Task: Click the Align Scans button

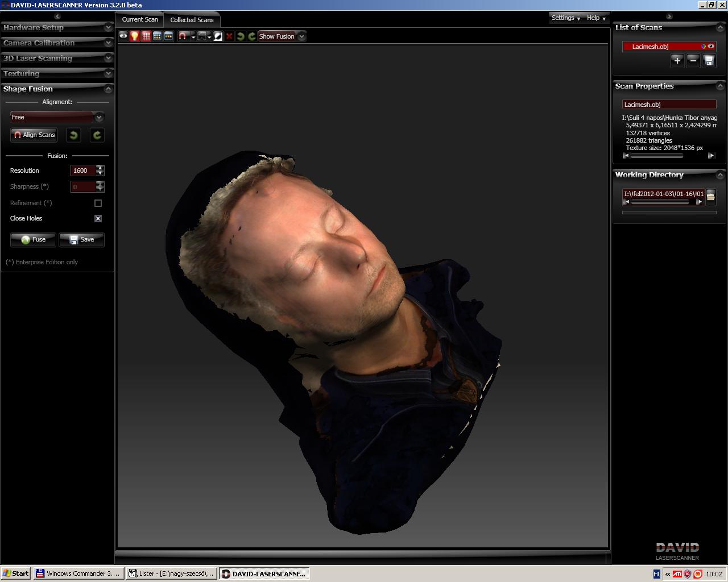Action: (x=34, y=135)
